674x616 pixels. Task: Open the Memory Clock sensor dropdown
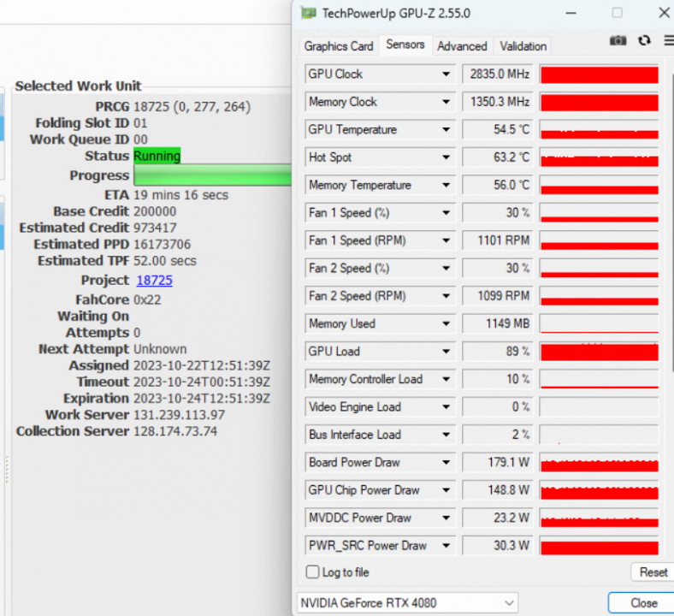446,102
